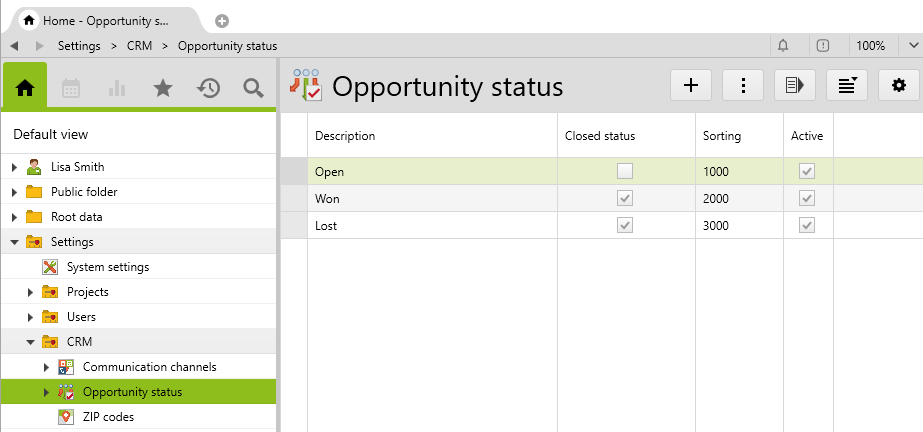Open the three-dot more options menu
This screenshot has width=923, height=432.
(x=743, y=86)
